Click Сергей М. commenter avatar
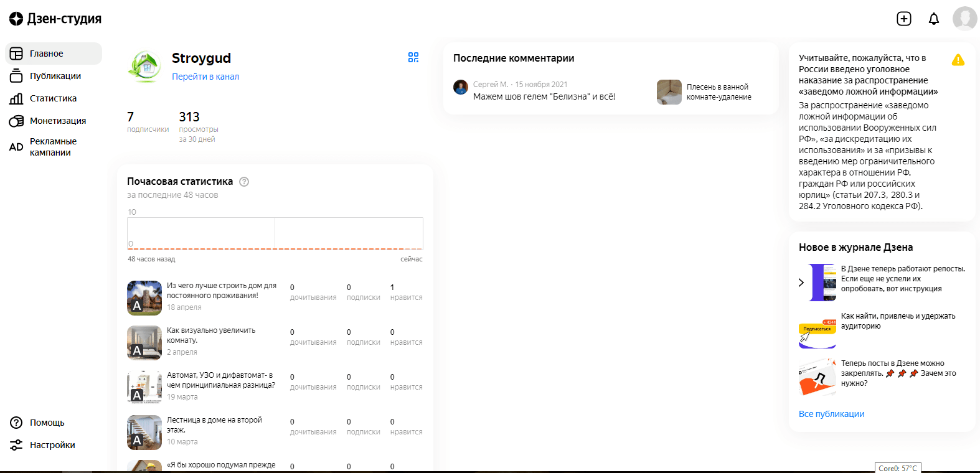Screen dimensions: 980x473 (461, 87)
